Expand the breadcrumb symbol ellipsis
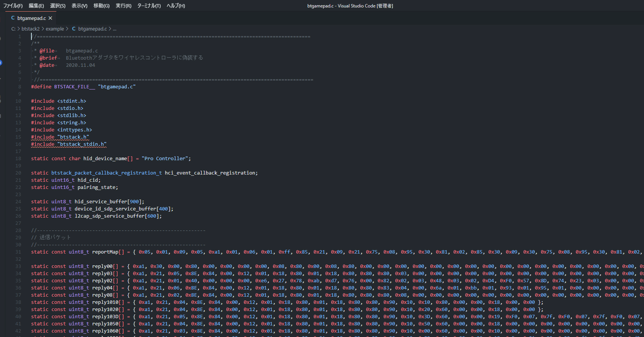644x337 pixels. click(x=115, y=29)
